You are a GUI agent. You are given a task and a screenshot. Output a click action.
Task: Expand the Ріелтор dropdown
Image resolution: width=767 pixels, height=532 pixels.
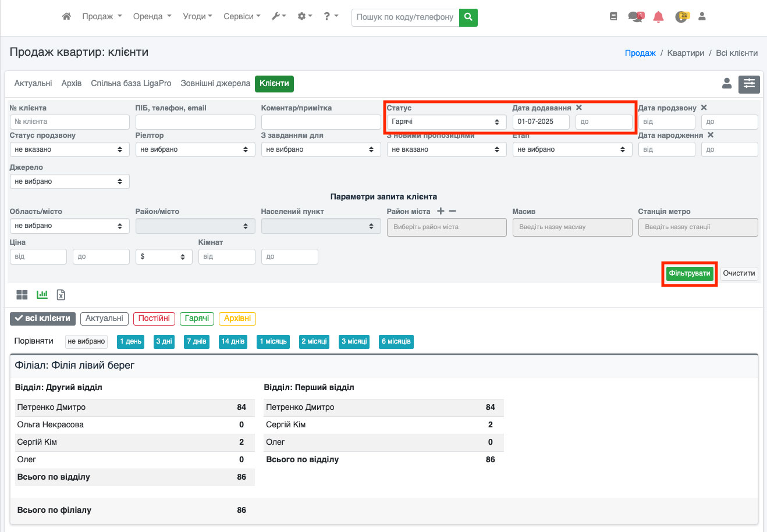[x=195, y=149]
